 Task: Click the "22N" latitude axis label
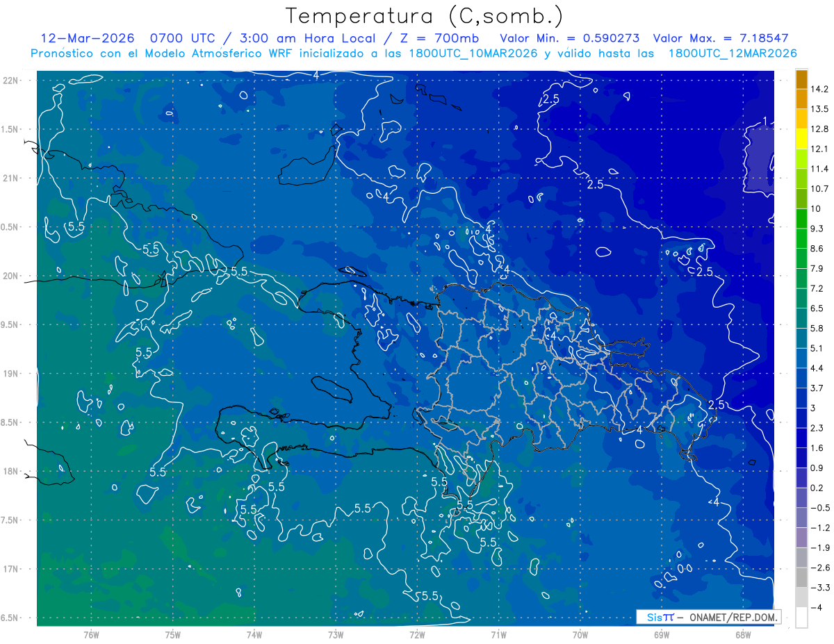(x=10, y=81)
